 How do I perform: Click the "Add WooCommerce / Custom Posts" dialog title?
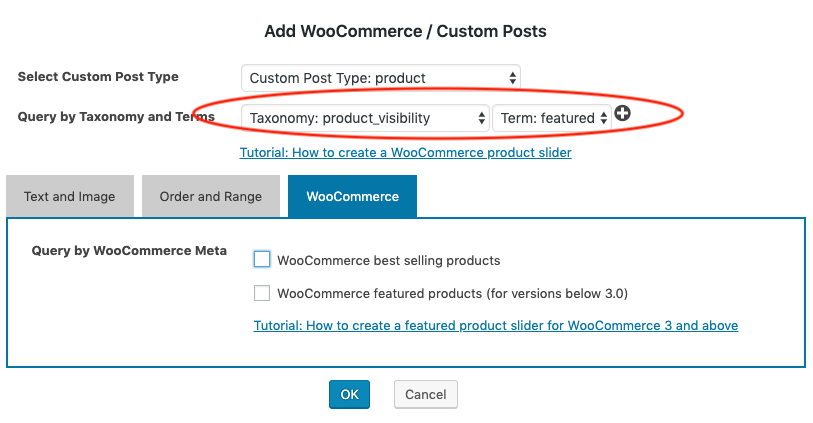[x=406, y=32]
